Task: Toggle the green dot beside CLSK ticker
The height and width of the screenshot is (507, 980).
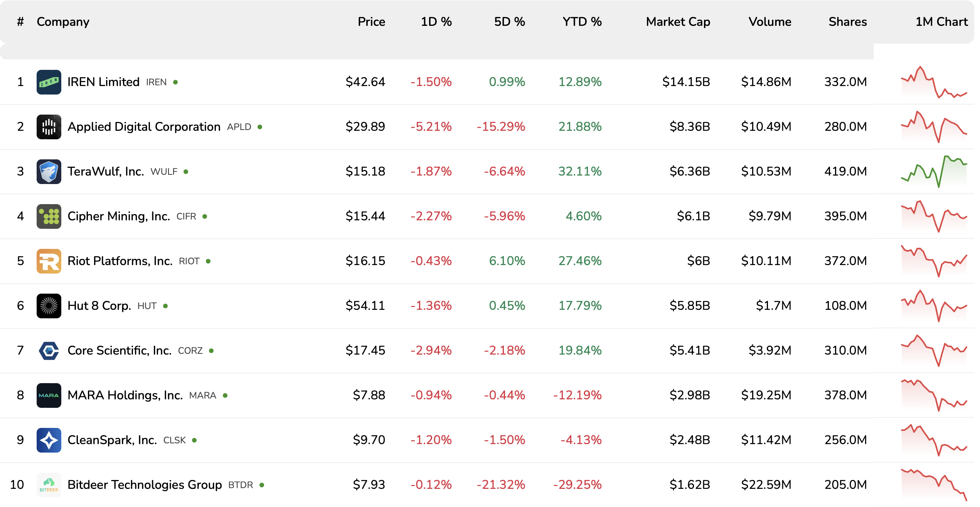Action: pos(194,440)
